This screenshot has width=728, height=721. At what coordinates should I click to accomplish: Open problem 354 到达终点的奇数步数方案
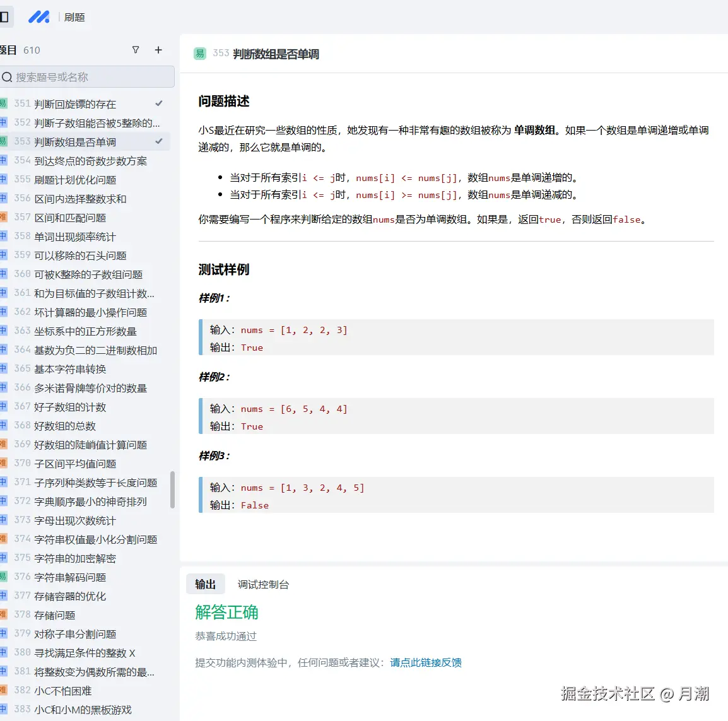[90, 160]
